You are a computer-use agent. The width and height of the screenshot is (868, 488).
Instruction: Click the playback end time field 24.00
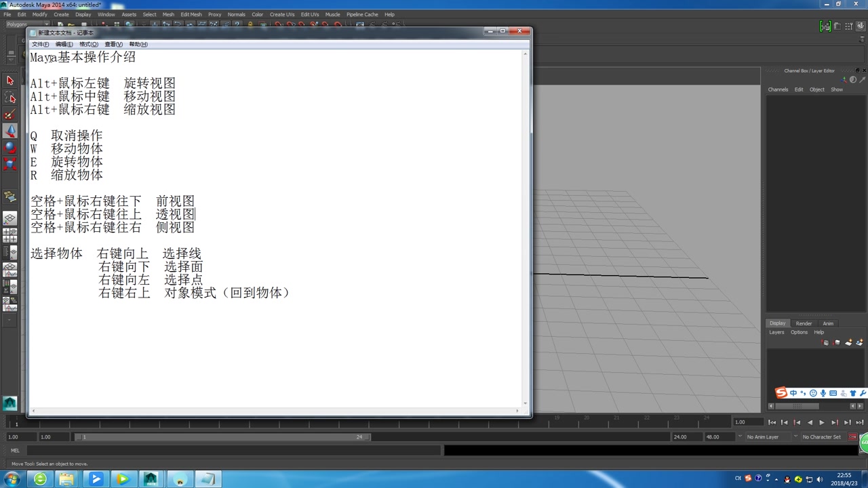[x=687, y=437]
